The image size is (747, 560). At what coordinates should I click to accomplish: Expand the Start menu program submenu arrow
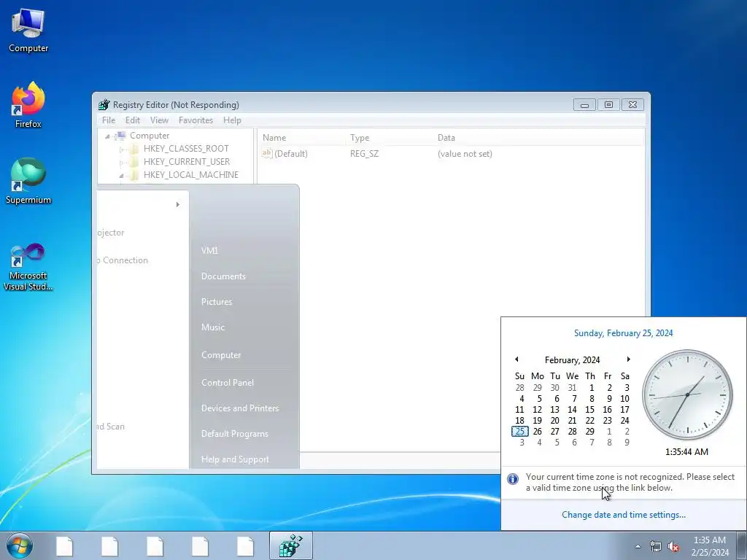point(178,204)
